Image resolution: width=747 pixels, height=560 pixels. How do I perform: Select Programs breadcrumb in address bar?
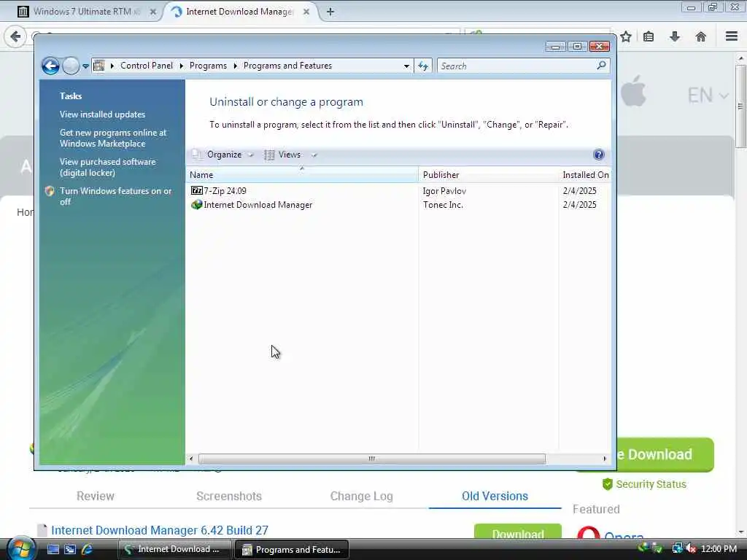(x=208, y=66)
